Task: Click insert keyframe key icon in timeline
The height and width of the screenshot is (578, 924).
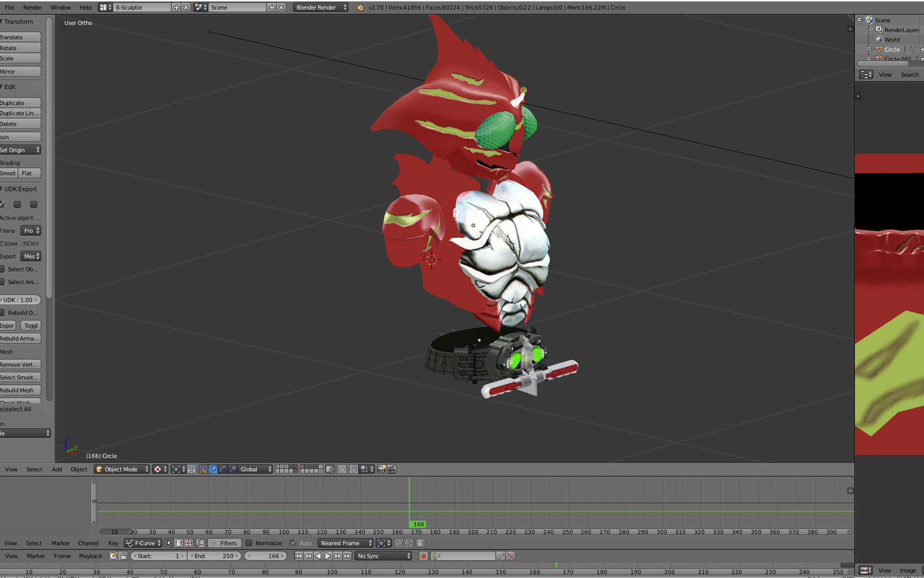Action: pos(500,556)
